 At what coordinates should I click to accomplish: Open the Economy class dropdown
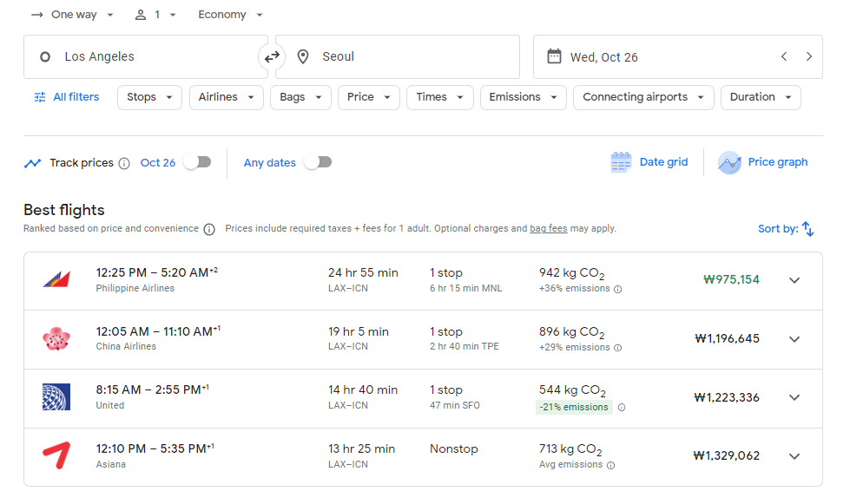[230, 15]
